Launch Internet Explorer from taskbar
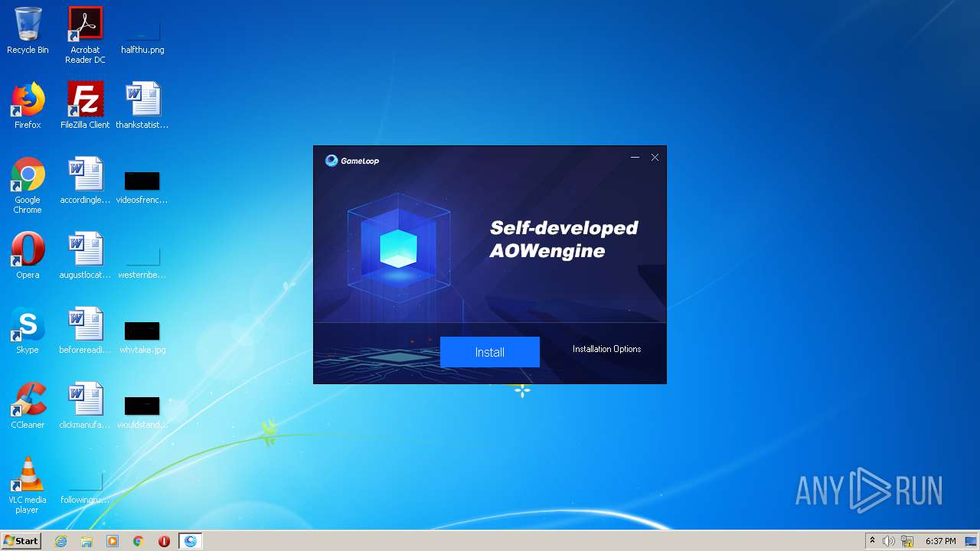980x551 pixels. pyautogui.click(x=61, y=541)
